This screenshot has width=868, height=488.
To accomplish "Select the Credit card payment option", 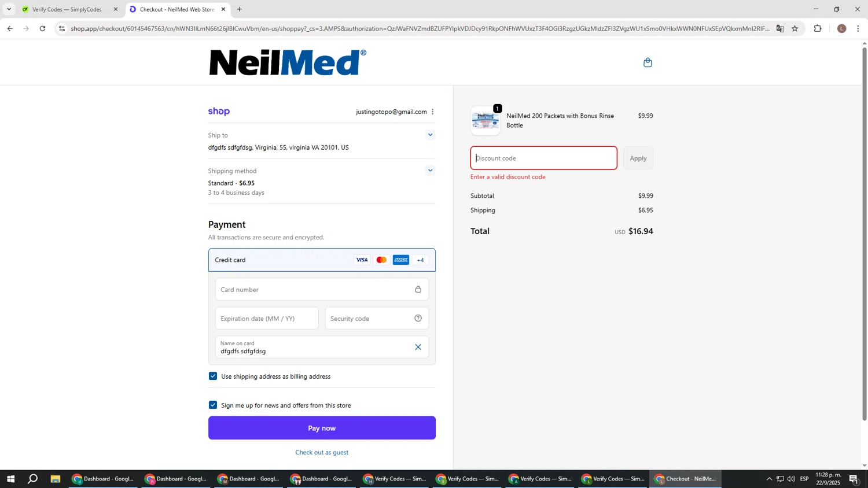I will [322, 260].
